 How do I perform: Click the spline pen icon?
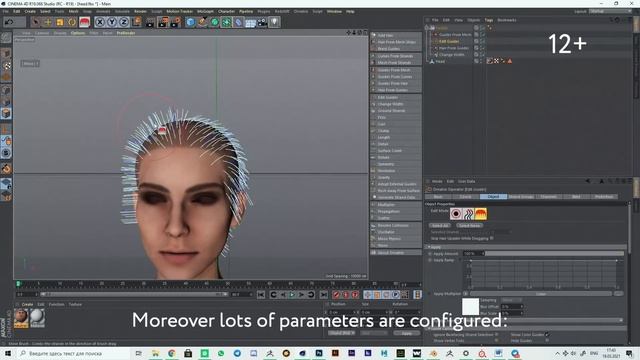click(202, 22)
